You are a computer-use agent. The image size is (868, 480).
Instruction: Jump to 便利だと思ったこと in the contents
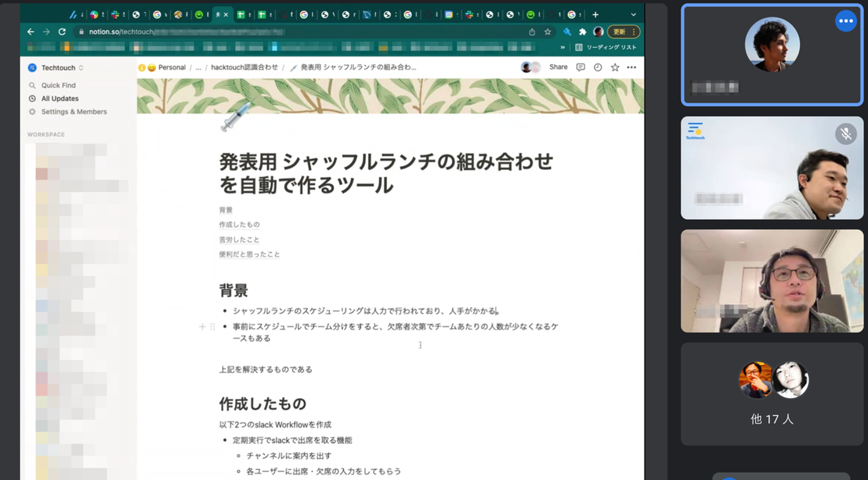pos(250,254)
